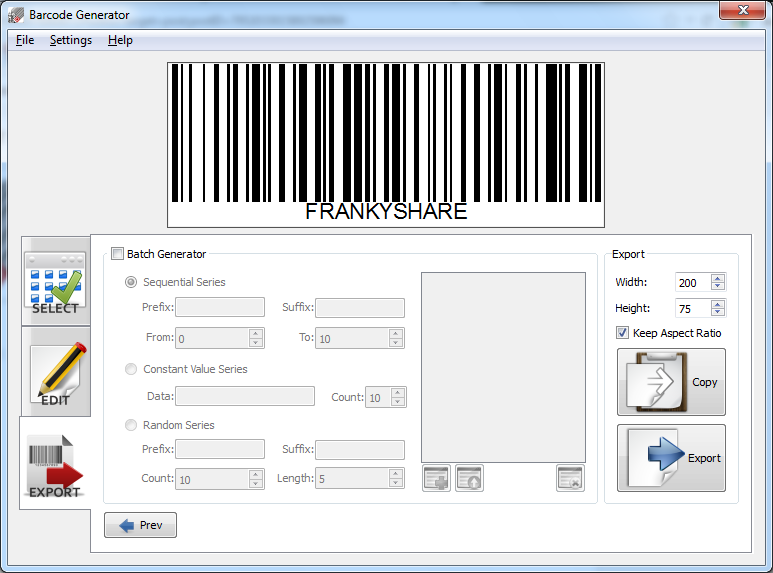
Task: Close the Barcode Generator window
Action: [743, 10]
